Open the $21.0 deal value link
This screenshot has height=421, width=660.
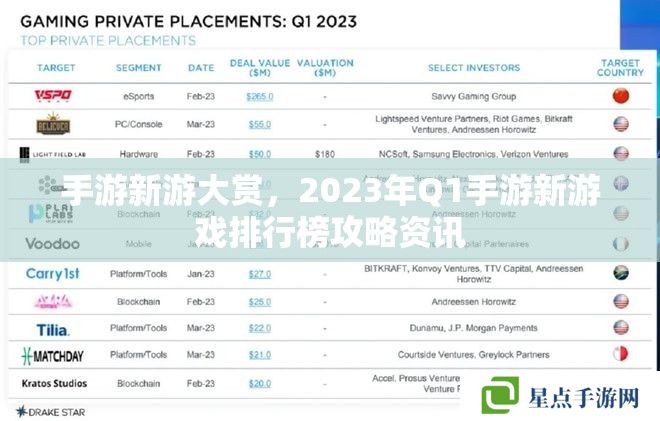260,355
